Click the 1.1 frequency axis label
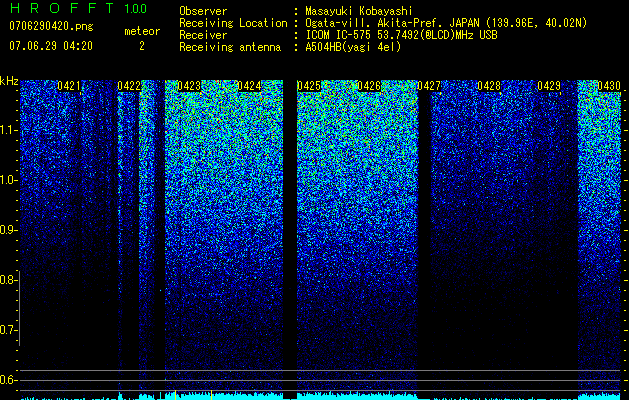 click(9, 130)
